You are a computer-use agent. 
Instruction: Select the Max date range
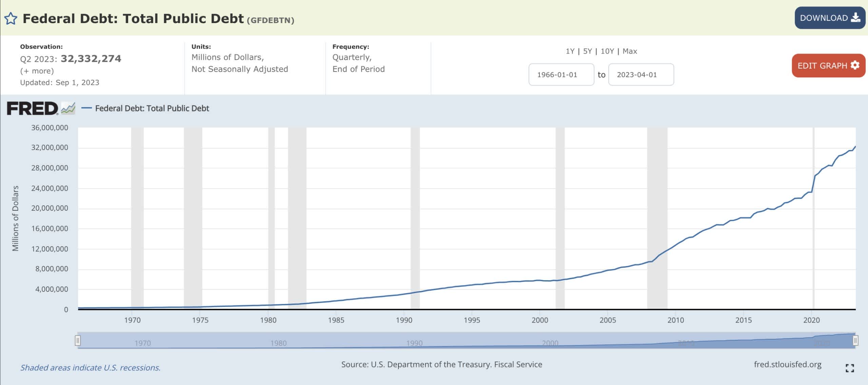(x=630, y=51)
